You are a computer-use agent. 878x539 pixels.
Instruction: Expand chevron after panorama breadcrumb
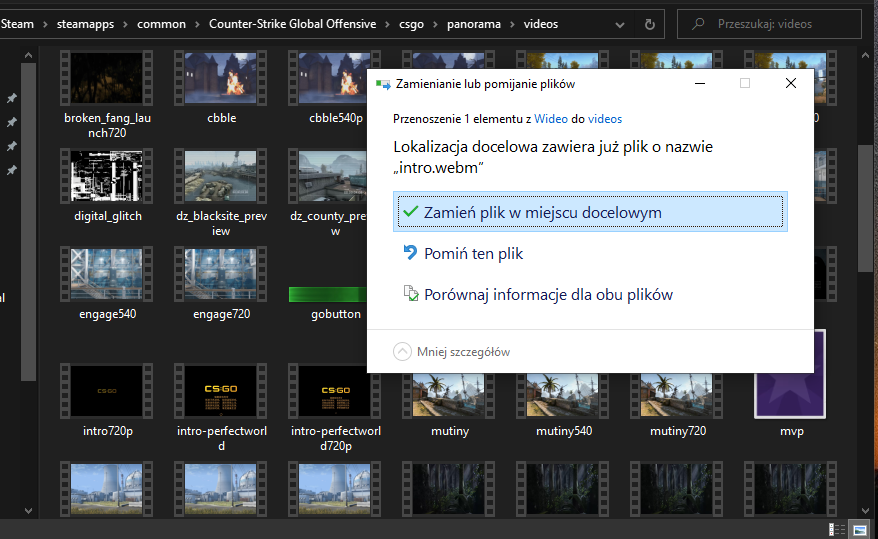click(x=512, y=25)
